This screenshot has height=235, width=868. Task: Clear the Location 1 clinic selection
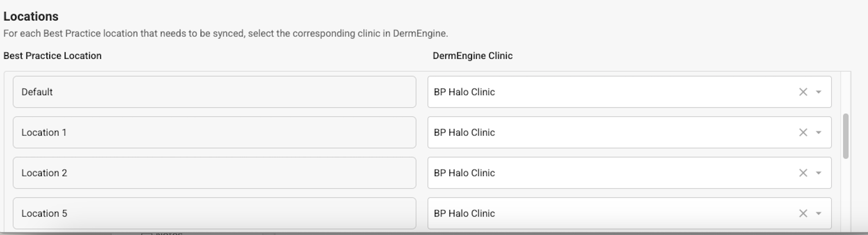click(x=803, y=132)
